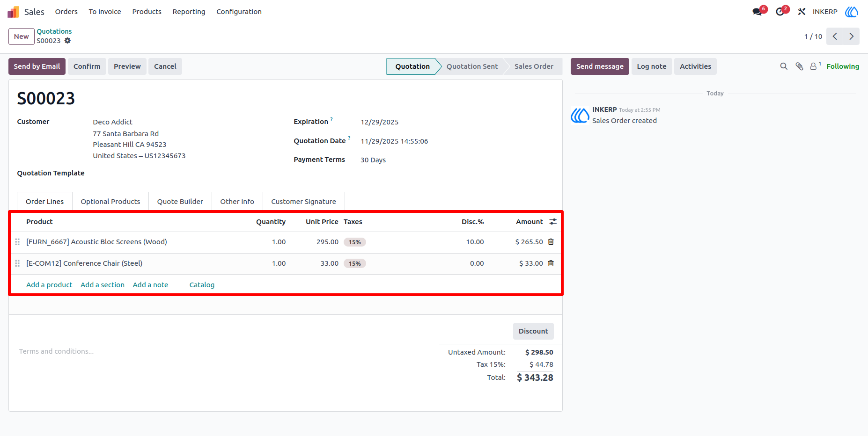Image resolution: width=868 pixels, height=436 pixels.
Task: Click Add a product link
Action: coord(49,285)
